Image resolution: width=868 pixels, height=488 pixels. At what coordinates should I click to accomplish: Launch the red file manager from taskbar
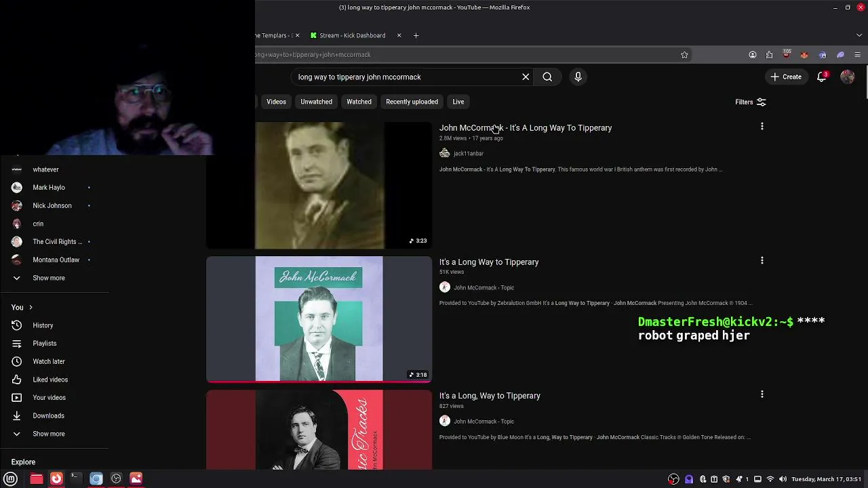point(37,479)
